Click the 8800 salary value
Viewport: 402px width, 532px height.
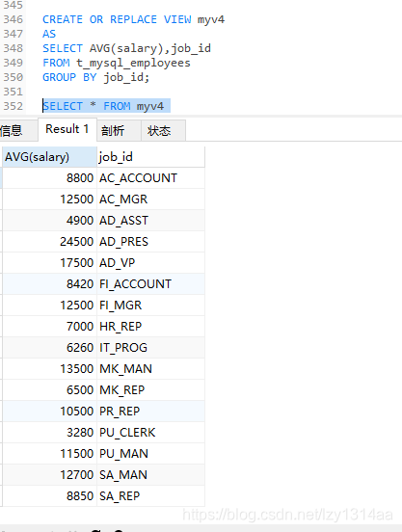[49, 177]
